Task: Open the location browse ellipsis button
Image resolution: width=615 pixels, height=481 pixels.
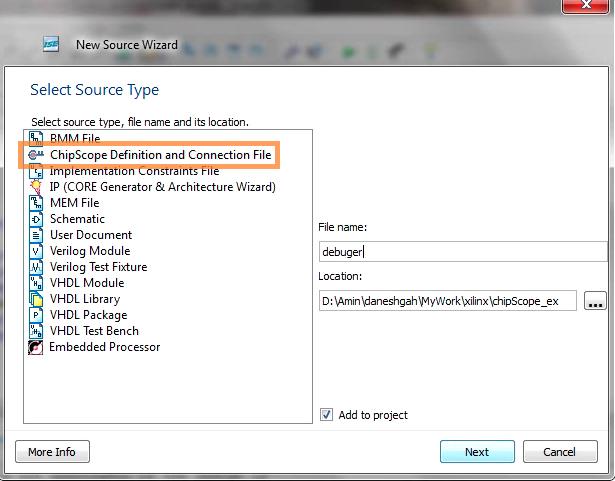Action: click(595, 301)
